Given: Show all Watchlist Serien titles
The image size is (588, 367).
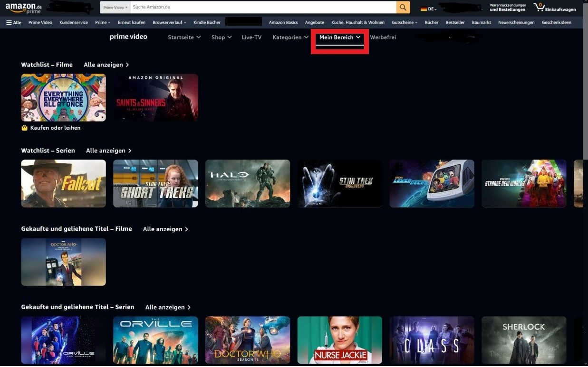Looking at the screenshot, I should click(108, 151).
